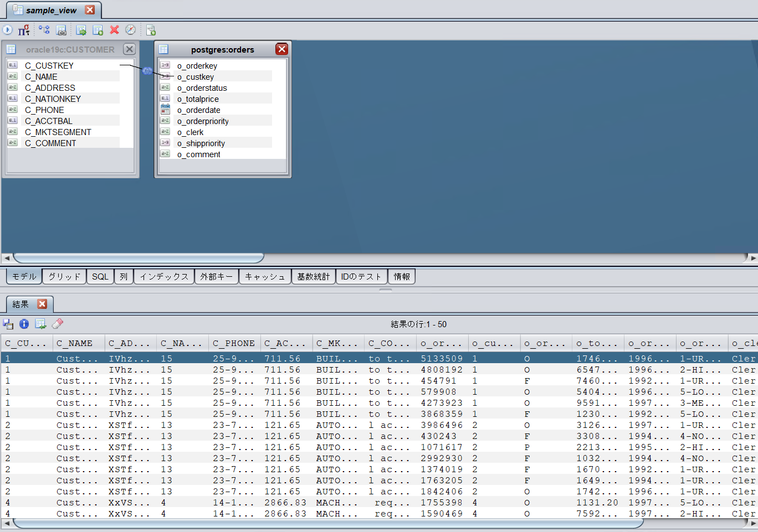Click the blue info icon in results
The image size is (758, 532).
coord(24,324)
